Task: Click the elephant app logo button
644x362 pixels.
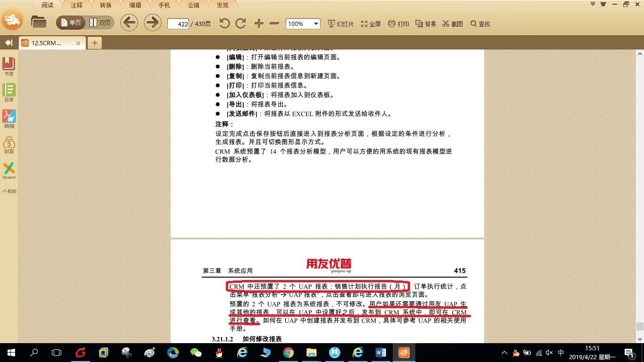Action: point(12,20)
